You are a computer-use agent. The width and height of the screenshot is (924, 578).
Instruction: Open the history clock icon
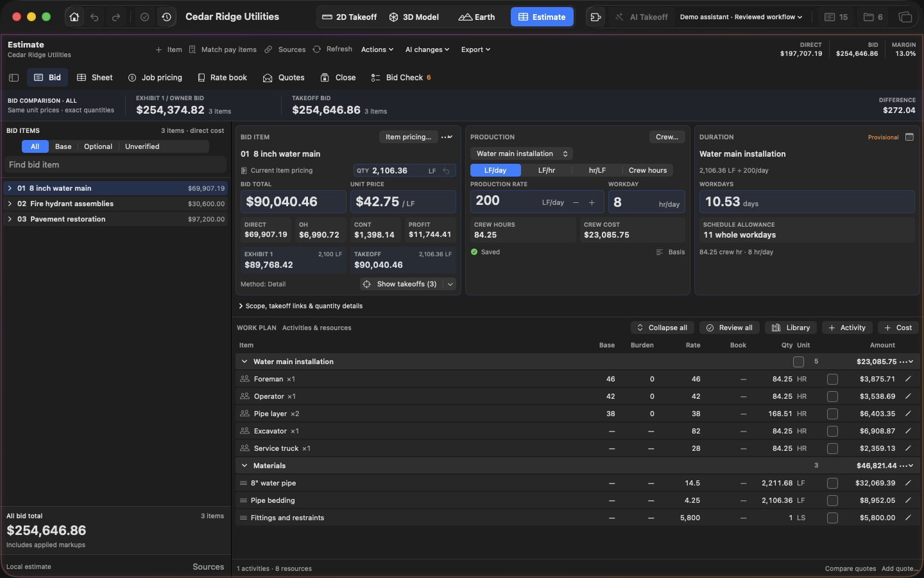point(166,17)
